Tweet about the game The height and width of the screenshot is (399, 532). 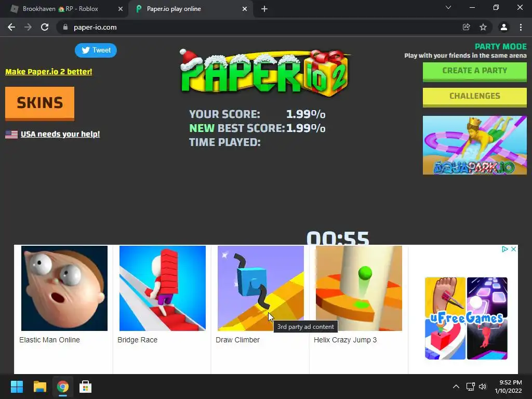96,50
